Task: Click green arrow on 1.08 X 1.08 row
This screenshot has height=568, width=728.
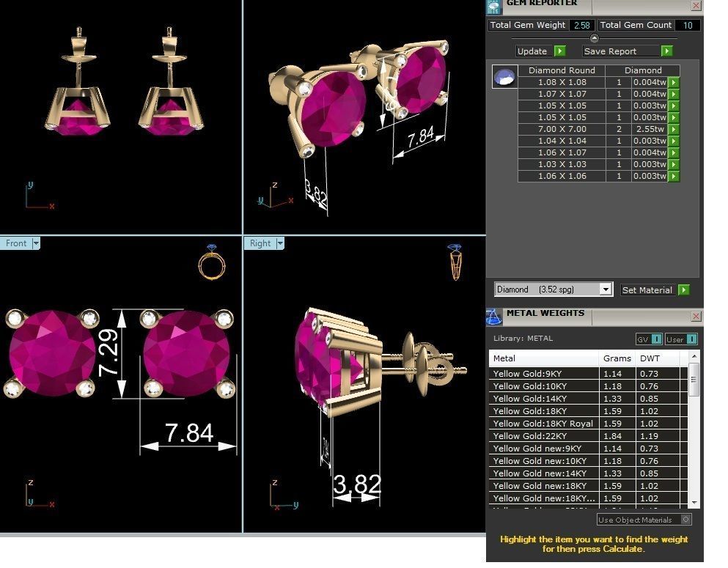Action: tap(674, 82)
